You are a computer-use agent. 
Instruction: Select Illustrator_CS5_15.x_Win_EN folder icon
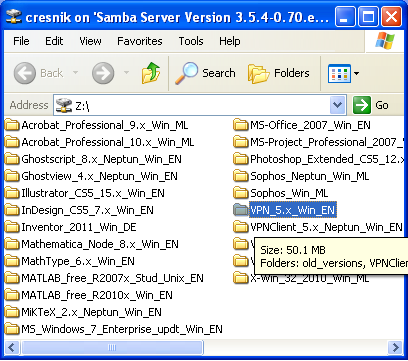click(x=12, y=193)
